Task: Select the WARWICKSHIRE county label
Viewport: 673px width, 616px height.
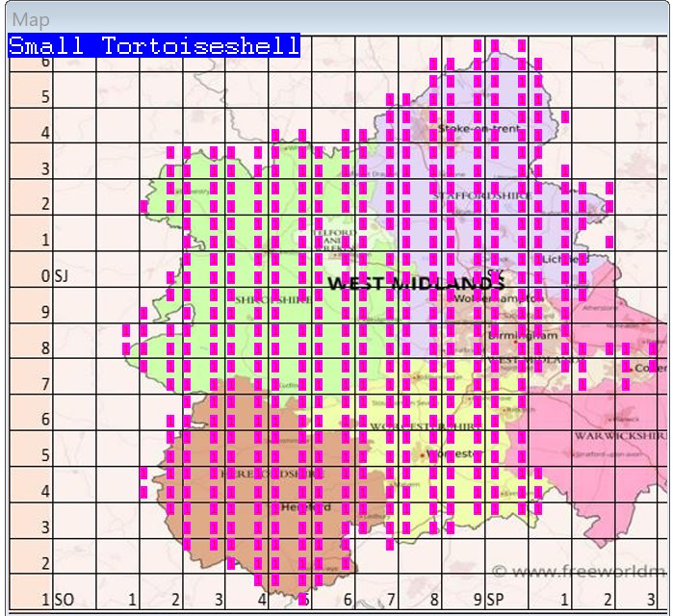Action: coord(614,435)
